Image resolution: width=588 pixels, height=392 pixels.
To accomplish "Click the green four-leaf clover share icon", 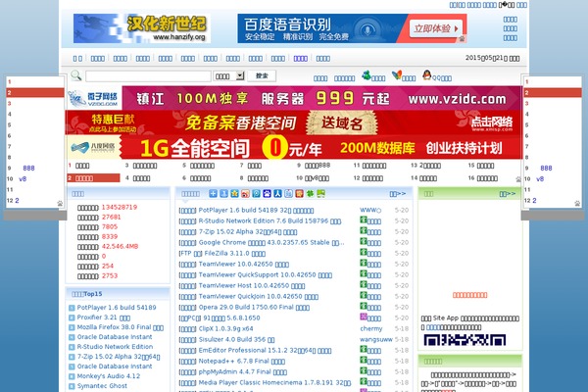I will (x=310, y=194).
